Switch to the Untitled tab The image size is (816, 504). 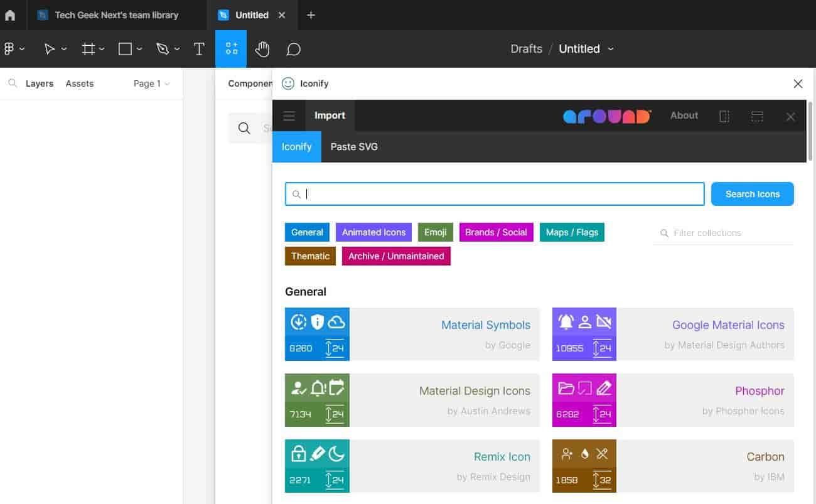coord(252,15)
